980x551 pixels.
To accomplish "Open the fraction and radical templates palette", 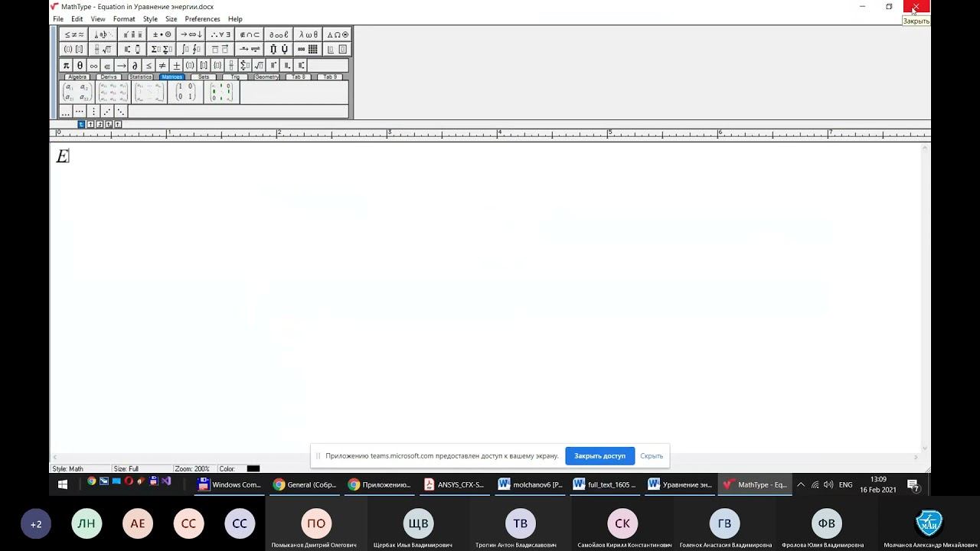I will point(103,49).
